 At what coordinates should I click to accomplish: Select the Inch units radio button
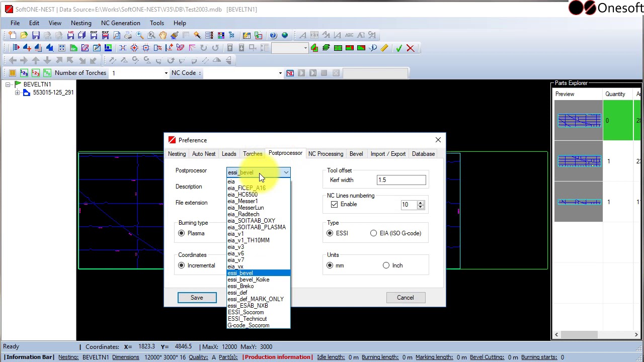386,265
